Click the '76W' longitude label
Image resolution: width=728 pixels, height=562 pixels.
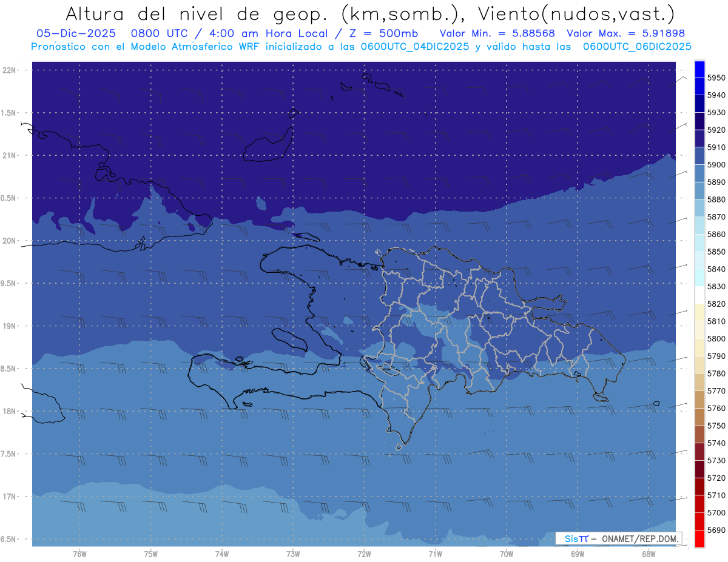point(79,554)
